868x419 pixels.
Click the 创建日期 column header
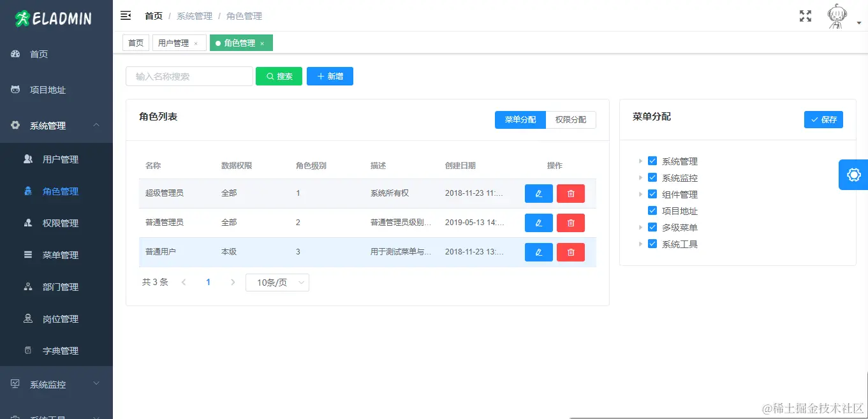[x=460, y=165]
